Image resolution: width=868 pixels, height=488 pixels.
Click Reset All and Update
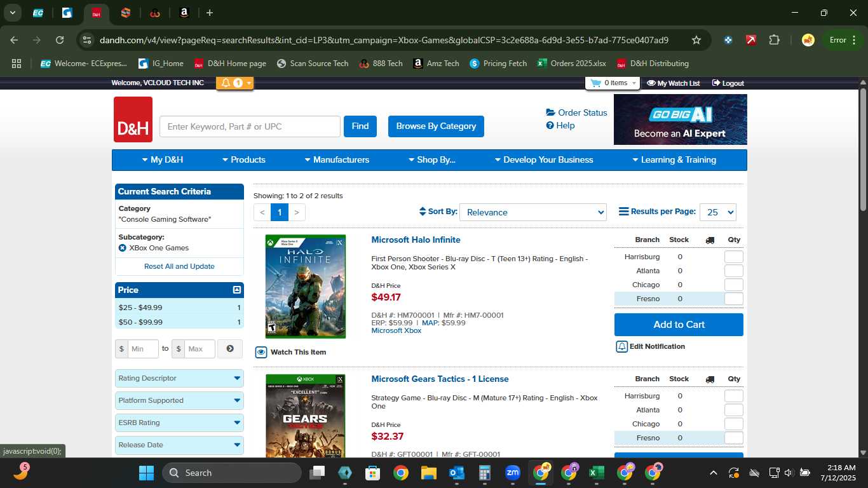pos(179,266)
